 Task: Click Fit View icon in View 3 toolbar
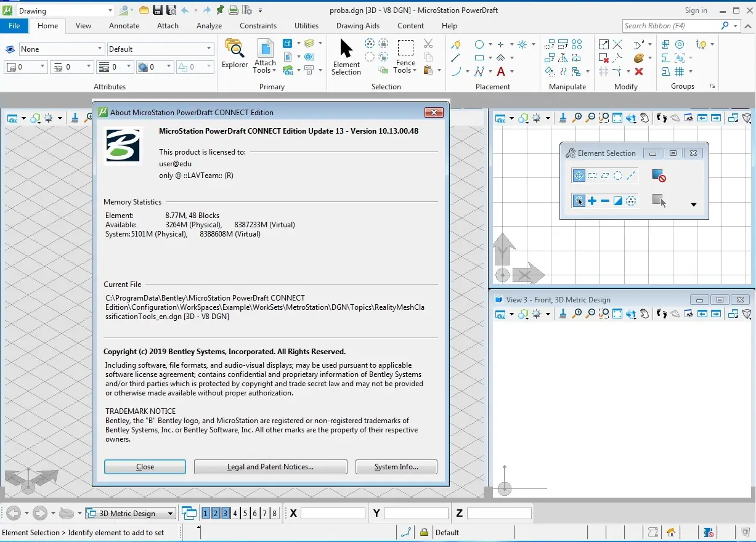(x=617, y=314)
